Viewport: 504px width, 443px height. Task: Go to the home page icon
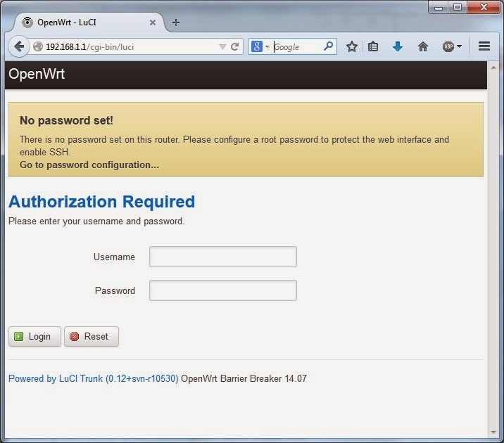(x=423, y=47)
